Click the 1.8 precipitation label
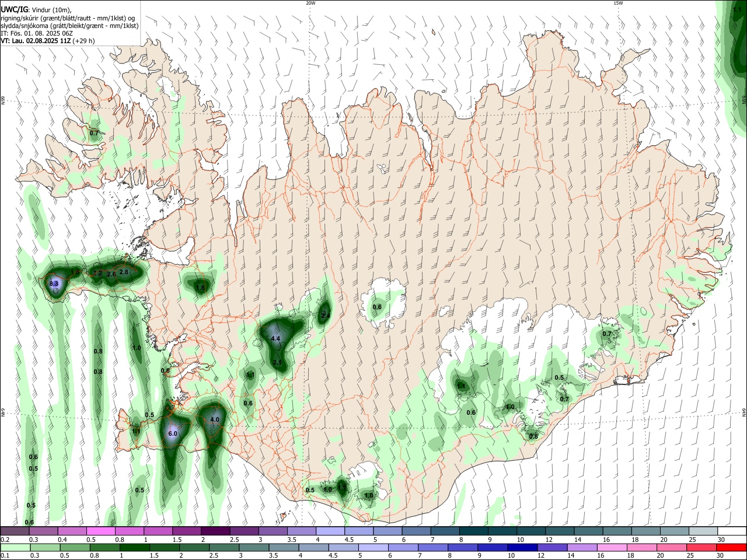Image resolution: width=747 pixels, height=560 pixels. (200, 288)
